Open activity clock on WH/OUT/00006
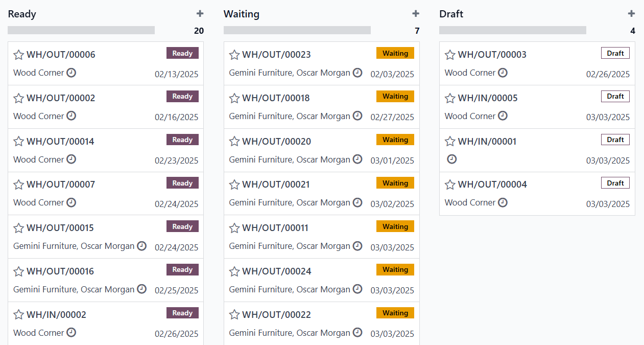This screenshot has width=644, height=345. pyautogui.click(x=71, y=73)
